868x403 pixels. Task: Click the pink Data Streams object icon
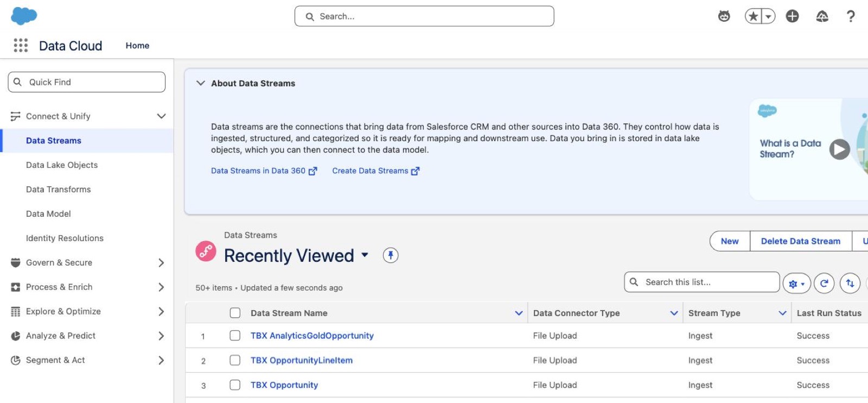point(206,251)
